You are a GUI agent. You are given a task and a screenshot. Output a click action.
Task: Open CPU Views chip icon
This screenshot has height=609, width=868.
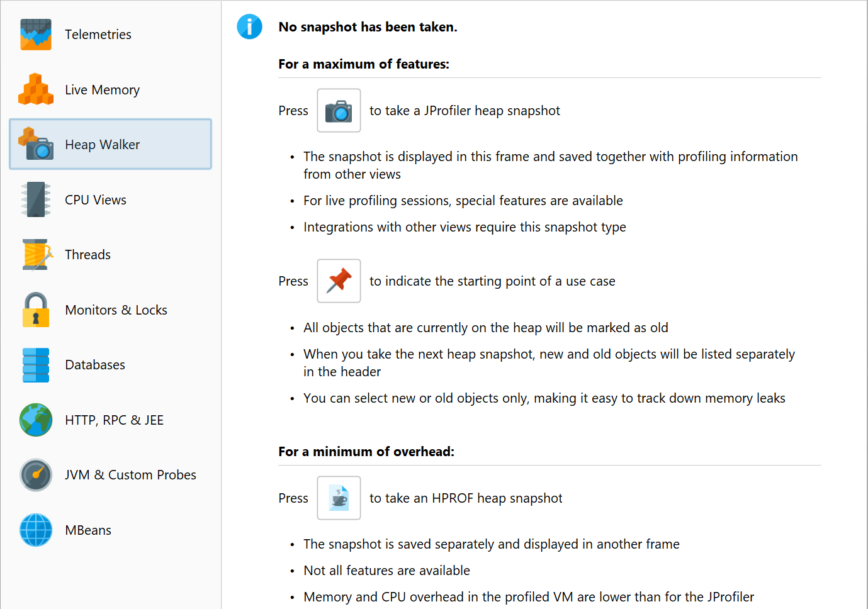36,199
